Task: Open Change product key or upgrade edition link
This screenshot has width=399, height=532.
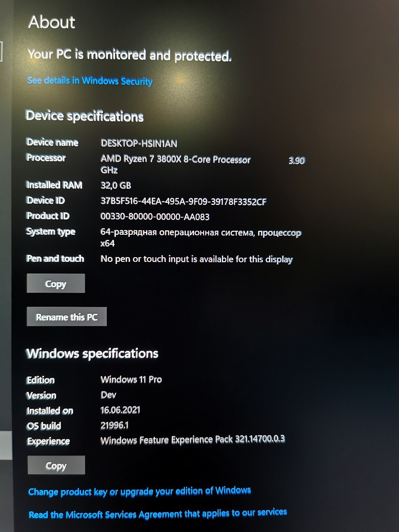Action: pyautogui.click(x=140, y=491)
